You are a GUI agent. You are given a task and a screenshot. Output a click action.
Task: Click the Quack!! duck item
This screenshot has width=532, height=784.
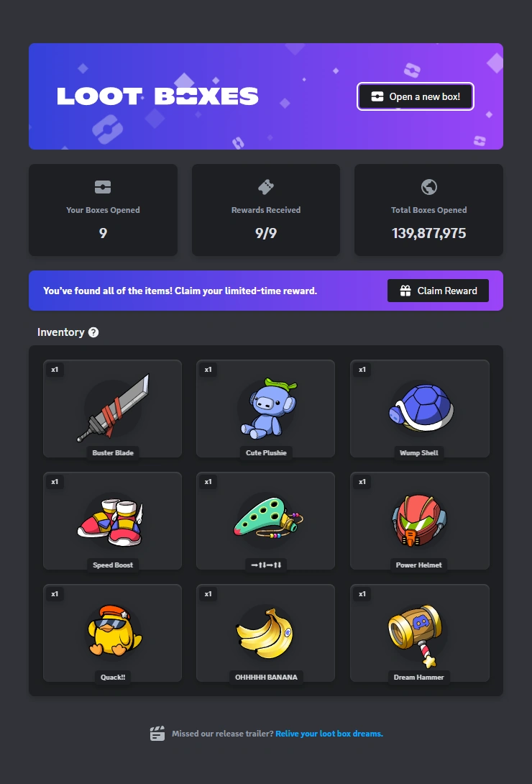pyautogui.click(x=112, y=632)
